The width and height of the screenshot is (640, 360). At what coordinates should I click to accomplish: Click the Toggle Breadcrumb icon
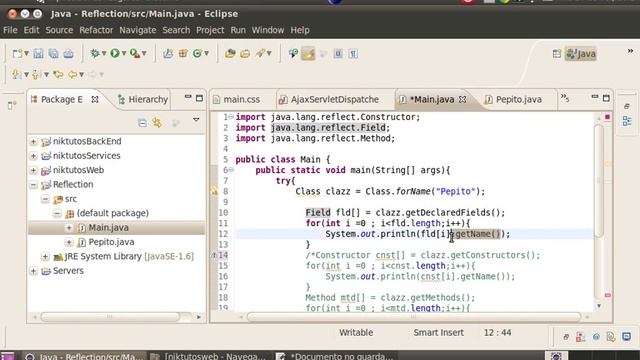(x=293, y=53)
